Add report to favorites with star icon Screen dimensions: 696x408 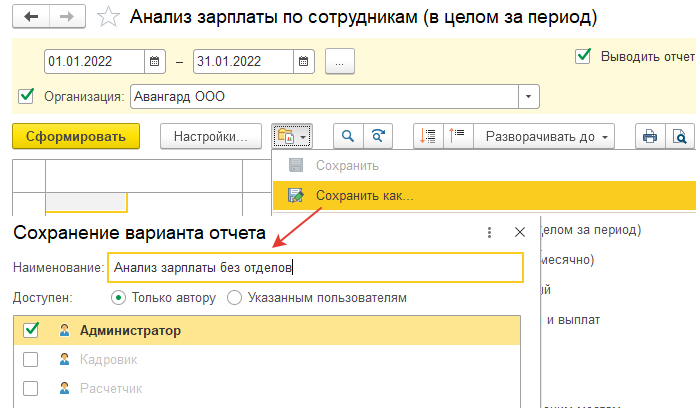click(108, 17)
